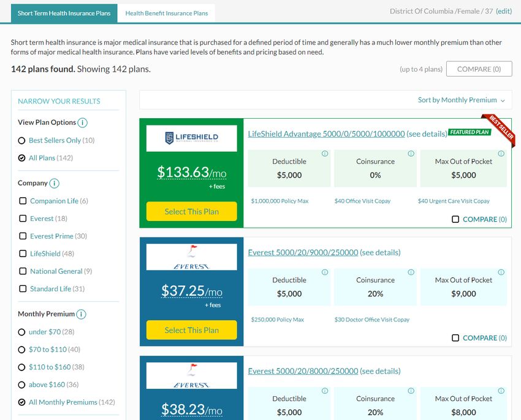Click '$40 Urgent Care Visit Copay' text

(x=454, y=201)
